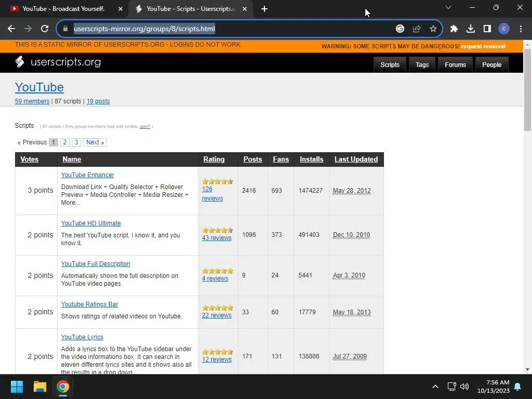Open the People nav menu
The image size is (532, 399).
(x=491, y=65)
